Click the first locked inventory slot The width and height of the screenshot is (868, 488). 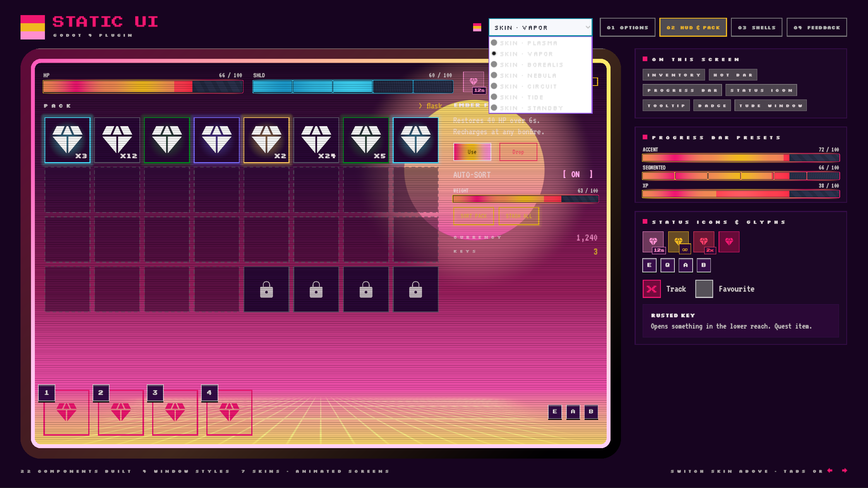[x=266, y=289]
